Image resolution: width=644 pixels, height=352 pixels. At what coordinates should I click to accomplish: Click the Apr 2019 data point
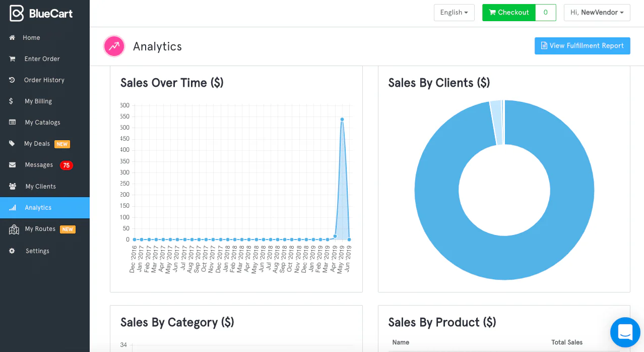coord(335,237)
